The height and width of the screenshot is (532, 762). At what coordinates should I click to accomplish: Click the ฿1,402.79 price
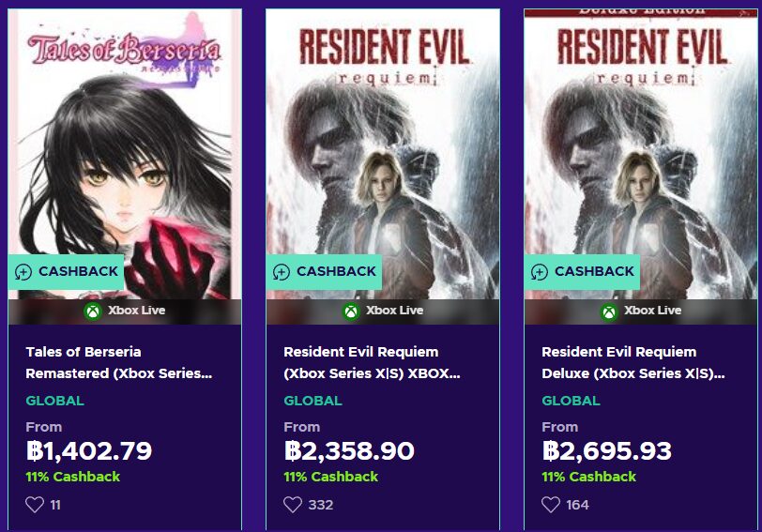click(x=88, y=451)
